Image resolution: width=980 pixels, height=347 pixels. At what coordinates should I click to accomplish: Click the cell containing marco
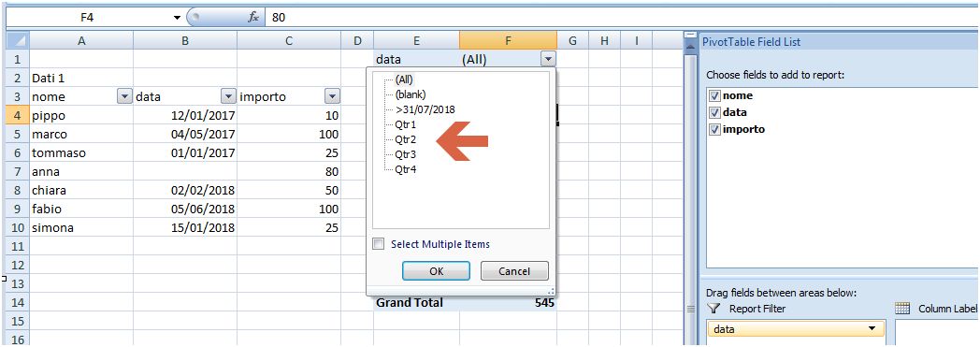click(x=81, y=135)
